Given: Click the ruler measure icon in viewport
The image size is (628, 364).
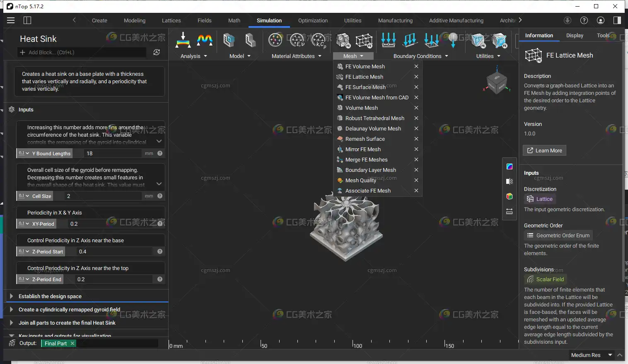Looking at the screenshot, I should 510,212.
